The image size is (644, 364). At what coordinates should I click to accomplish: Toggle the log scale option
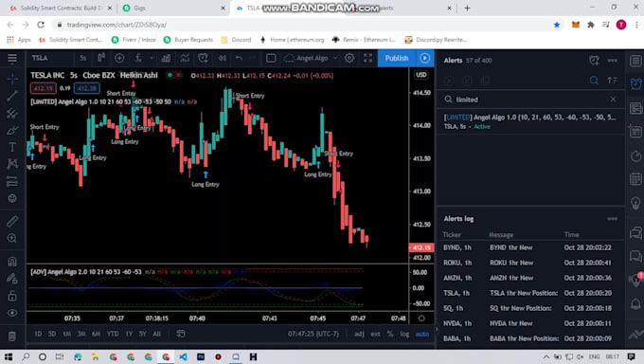(x=404, y=334)
